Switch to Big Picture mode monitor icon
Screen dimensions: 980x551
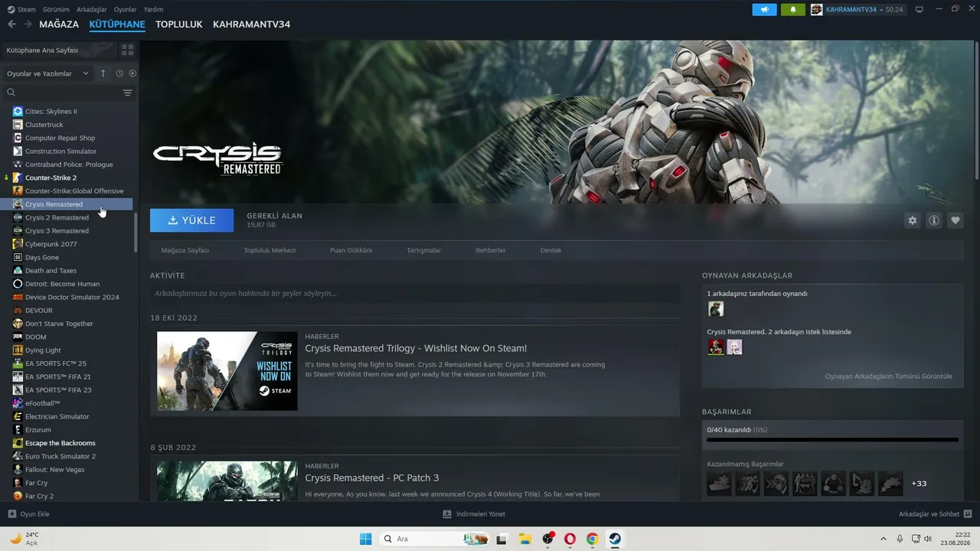click(x=920, y=9)
